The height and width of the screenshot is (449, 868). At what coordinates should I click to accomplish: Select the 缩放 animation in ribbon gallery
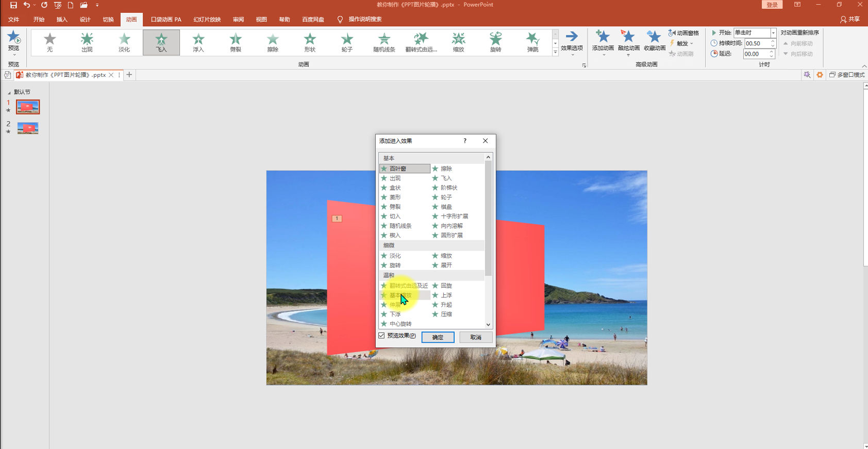458,42
